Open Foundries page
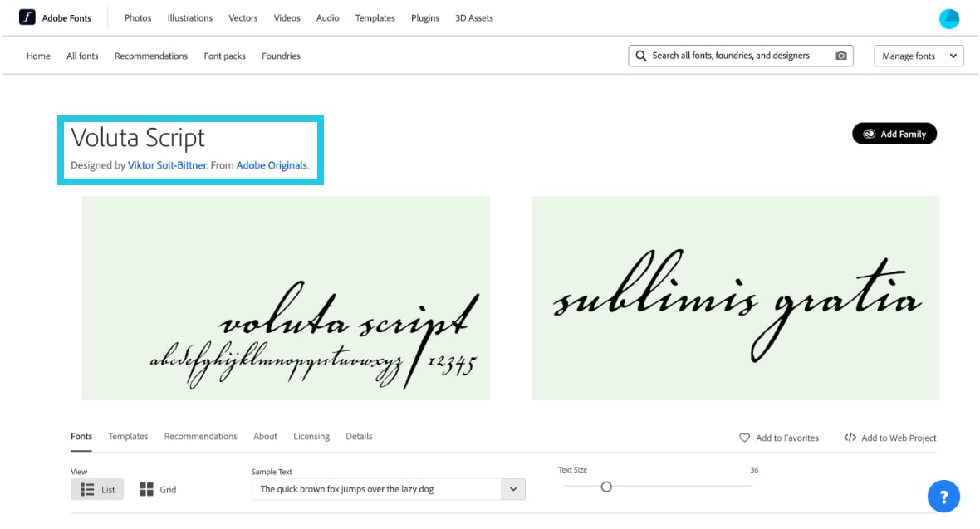Viewport: 980px width, 529px height. 281,56
